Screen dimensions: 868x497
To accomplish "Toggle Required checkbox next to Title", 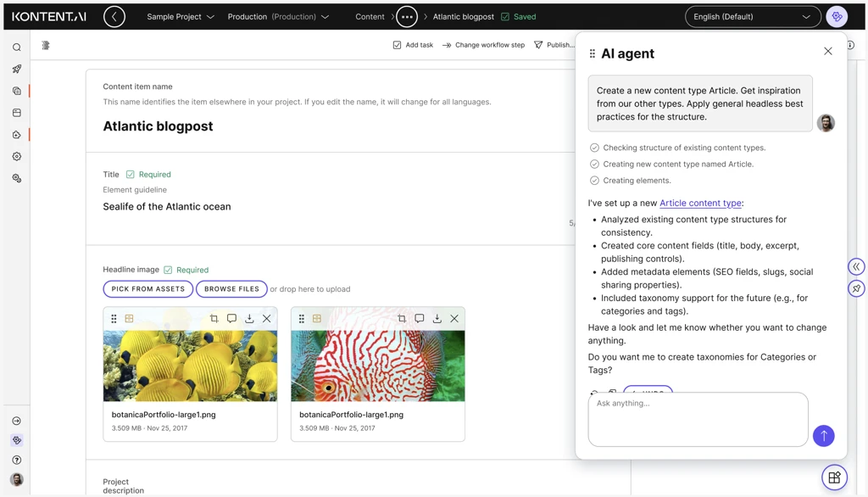I will [131, 175].
